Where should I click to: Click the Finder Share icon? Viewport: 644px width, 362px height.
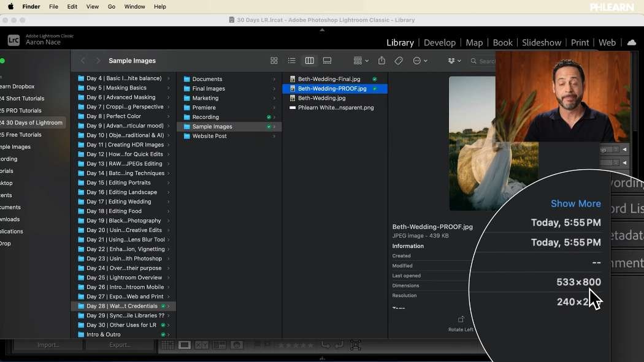pos(381,61)
